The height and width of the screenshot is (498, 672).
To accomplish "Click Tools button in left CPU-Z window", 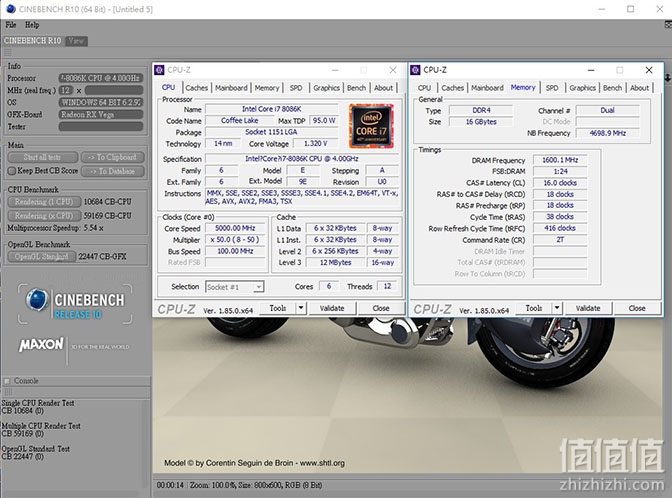I will [x=277, y=308].
